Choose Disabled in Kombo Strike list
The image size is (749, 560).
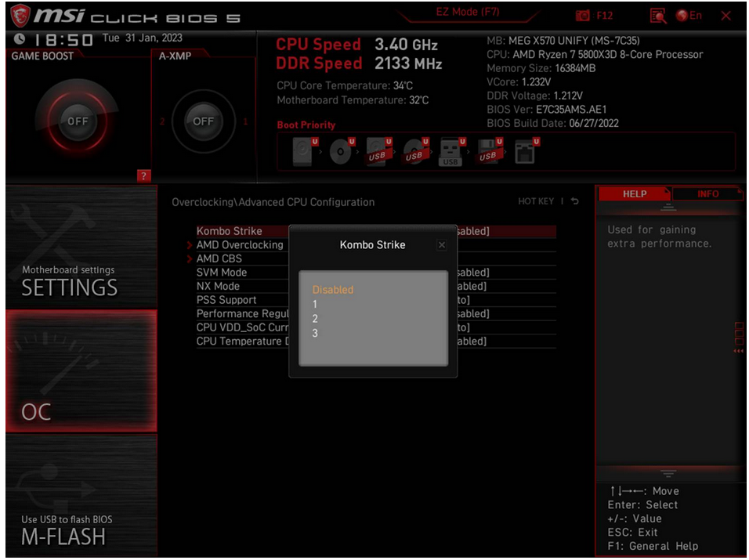[333, 290]
